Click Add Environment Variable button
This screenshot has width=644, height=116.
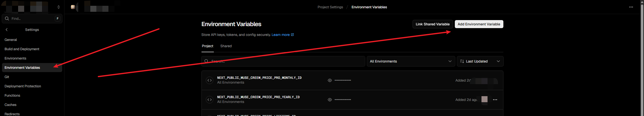pyautogui.click(x=479, y=24)
